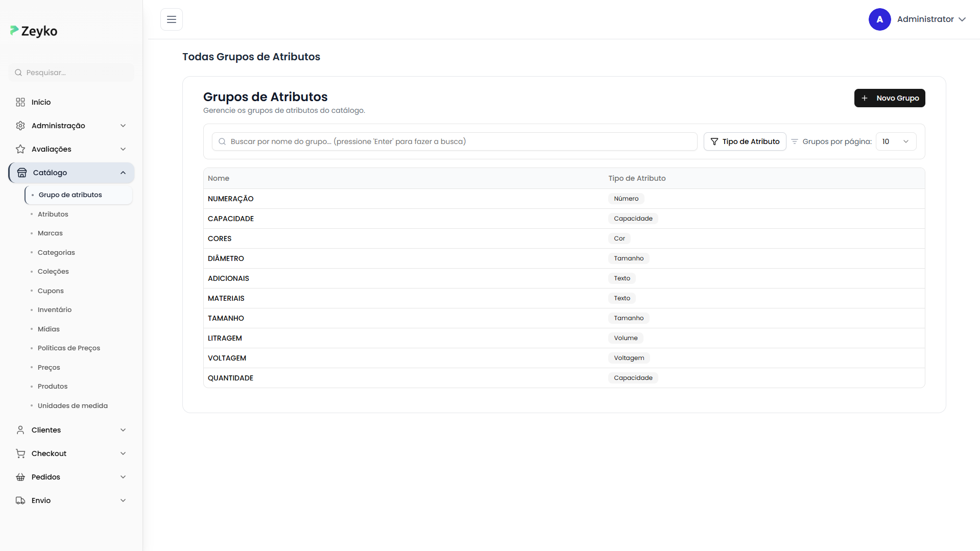Open the hamburger menu to collapse sidebar

coord(171,19)
